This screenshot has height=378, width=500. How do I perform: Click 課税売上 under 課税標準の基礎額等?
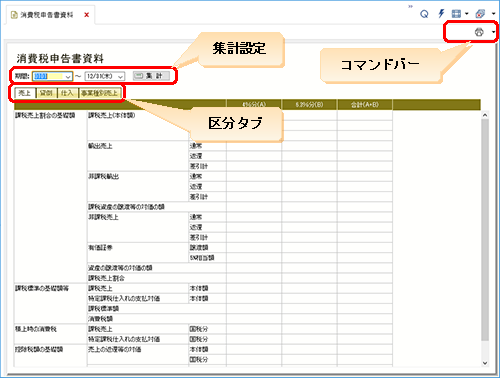tap(100, 288)
